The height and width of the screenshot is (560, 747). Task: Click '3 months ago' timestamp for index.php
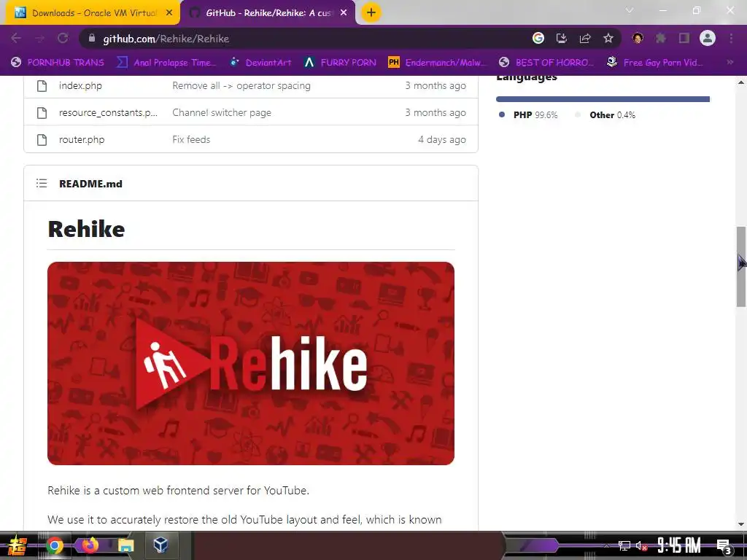(436, 86)
